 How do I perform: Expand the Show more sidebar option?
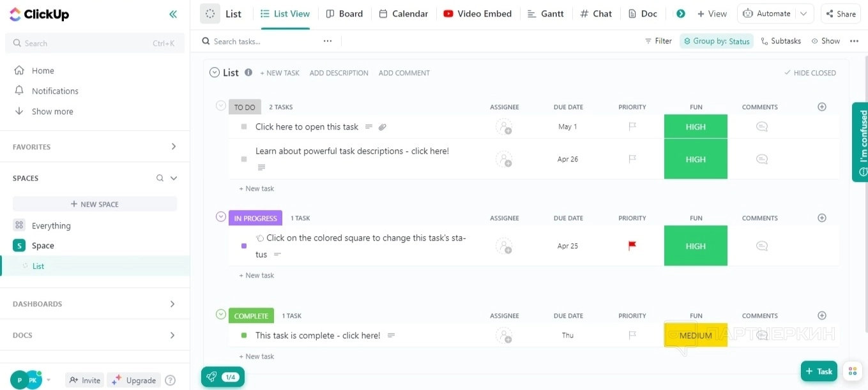tap(52, 111)
